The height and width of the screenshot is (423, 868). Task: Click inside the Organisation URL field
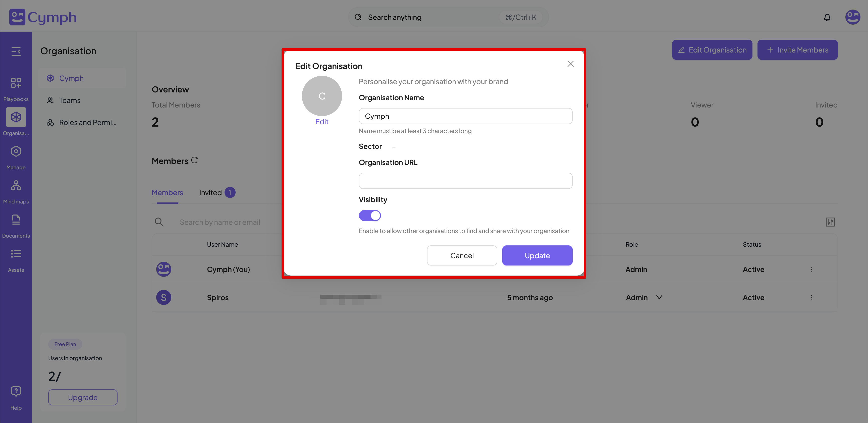point(465,181)
